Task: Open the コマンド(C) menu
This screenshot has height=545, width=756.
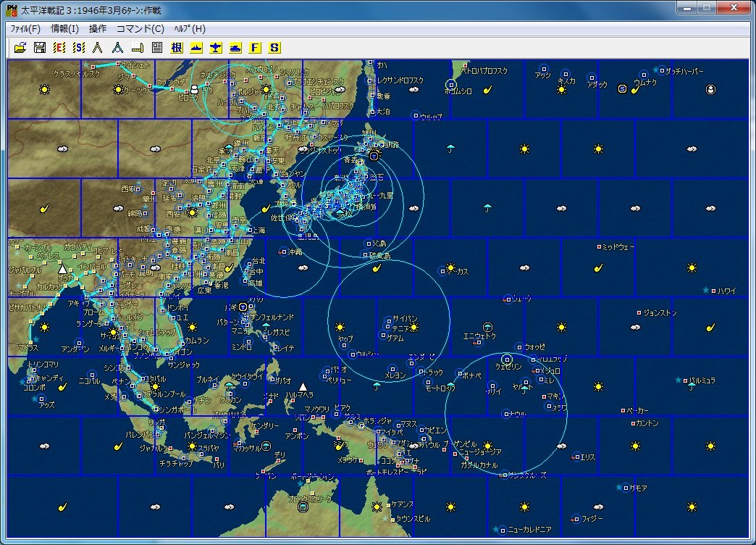Action: [x=140, y=29]
